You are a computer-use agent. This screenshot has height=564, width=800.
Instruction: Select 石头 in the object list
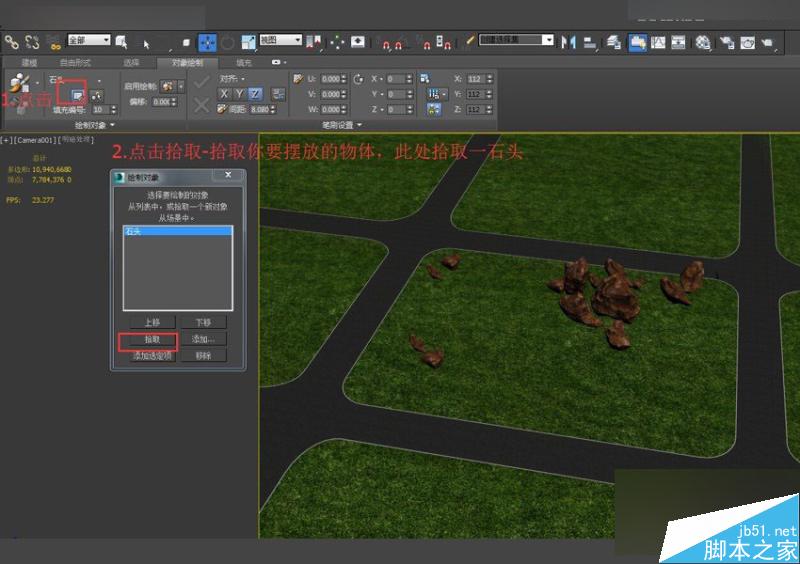(134, 231)
